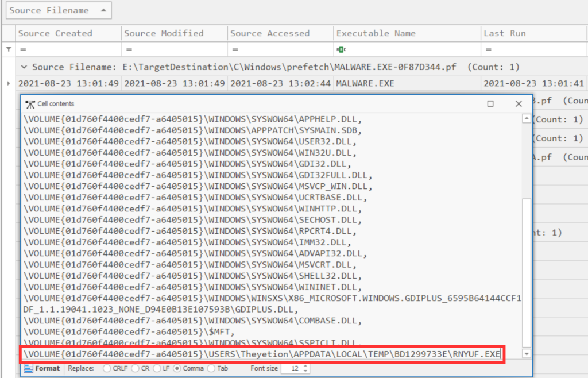Click scroll down arrow in Cell contents
Viewport: 588px width, 378px height.
click(527, 354)
